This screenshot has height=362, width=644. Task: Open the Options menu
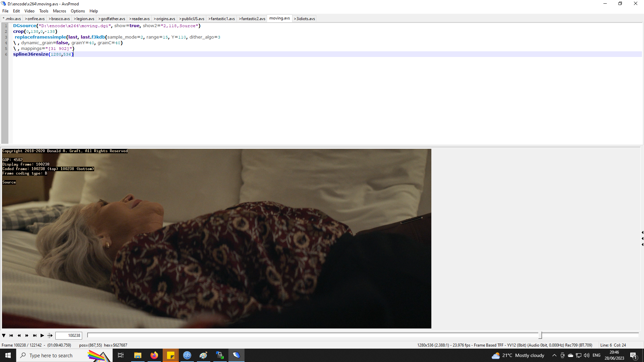pyautogui.click(x=77, y=11)
